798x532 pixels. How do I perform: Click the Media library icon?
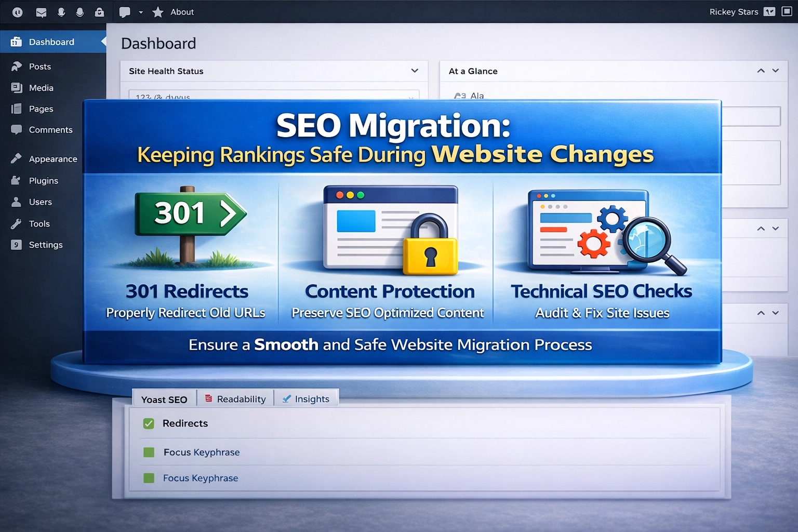pos(17,88)
